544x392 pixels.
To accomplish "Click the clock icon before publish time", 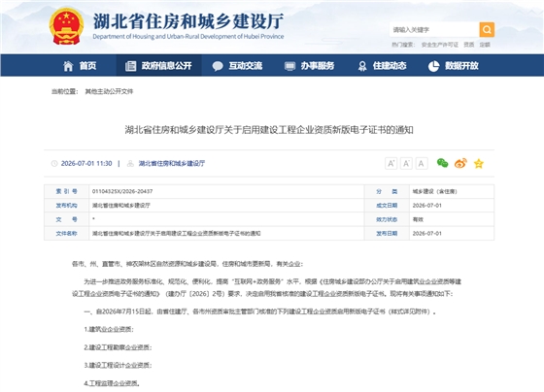I will click(54, 163).
